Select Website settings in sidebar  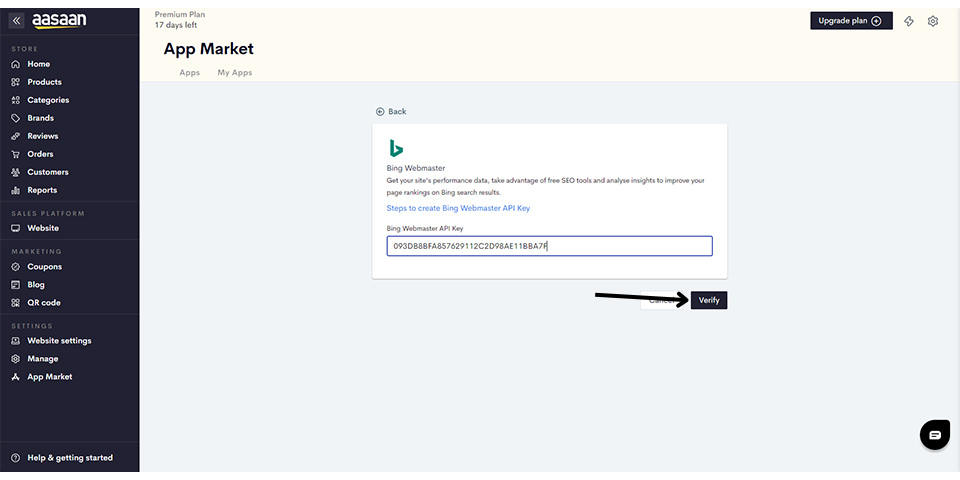point(59,341)
